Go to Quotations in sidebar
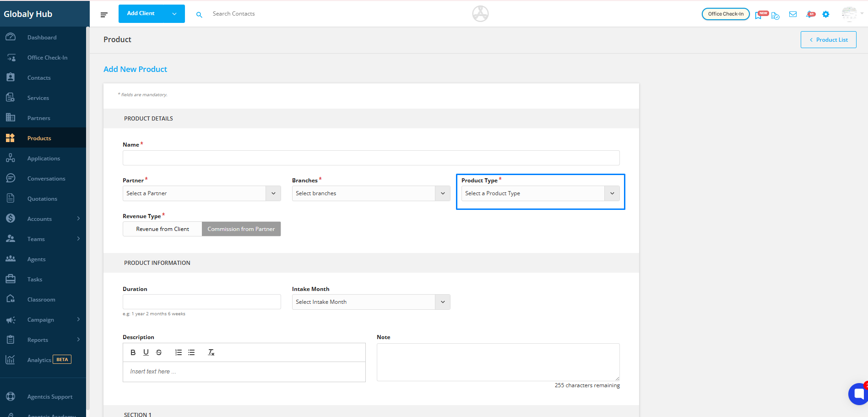 (x=42, y=199)
